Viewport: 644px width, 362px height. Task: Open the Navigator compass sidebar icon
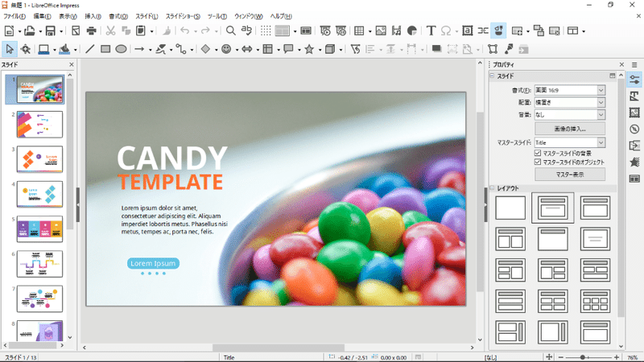pos(634,129)
